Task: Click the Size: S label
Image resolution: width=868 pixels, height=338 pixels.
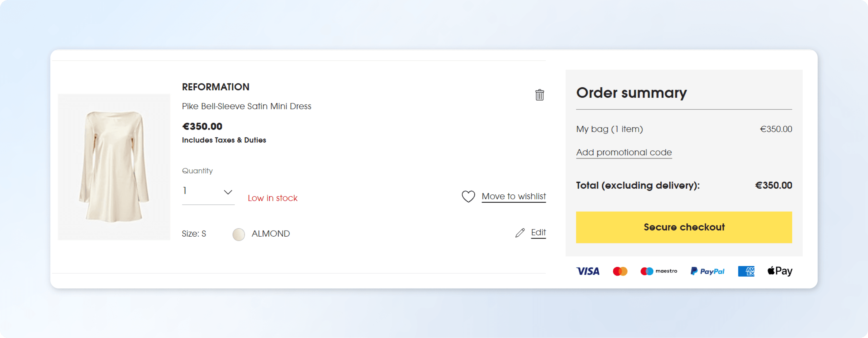Action: (194, 234)
